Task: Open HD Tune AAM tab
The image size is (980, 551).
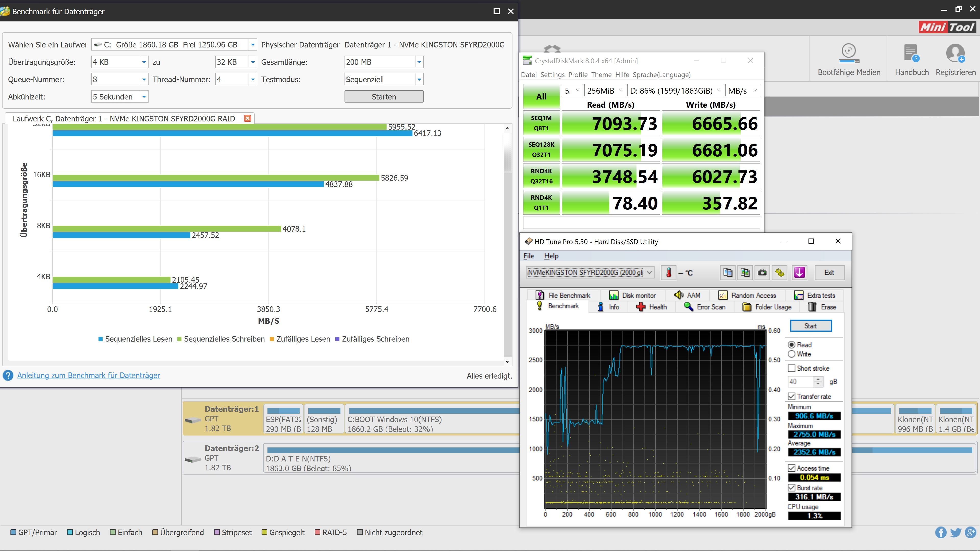Action: point(687,295)
